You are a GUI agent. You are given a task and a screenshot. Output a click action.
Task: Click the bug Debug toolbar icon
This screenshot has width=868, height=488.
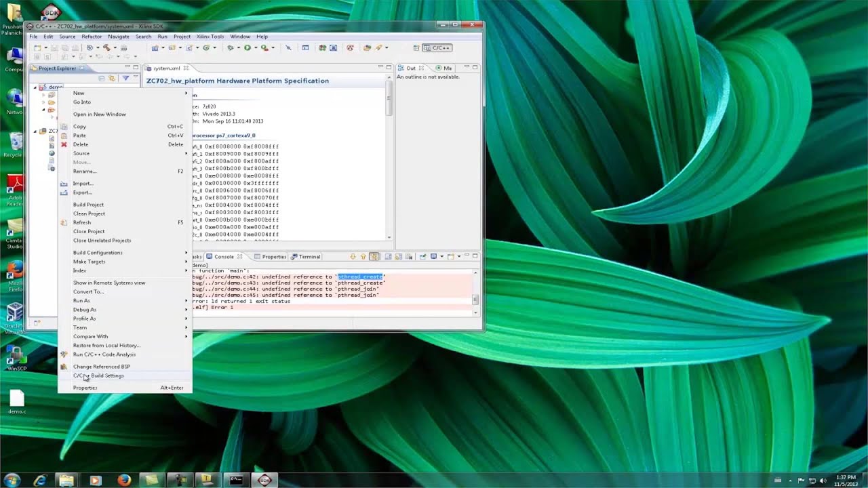[231, 48]
